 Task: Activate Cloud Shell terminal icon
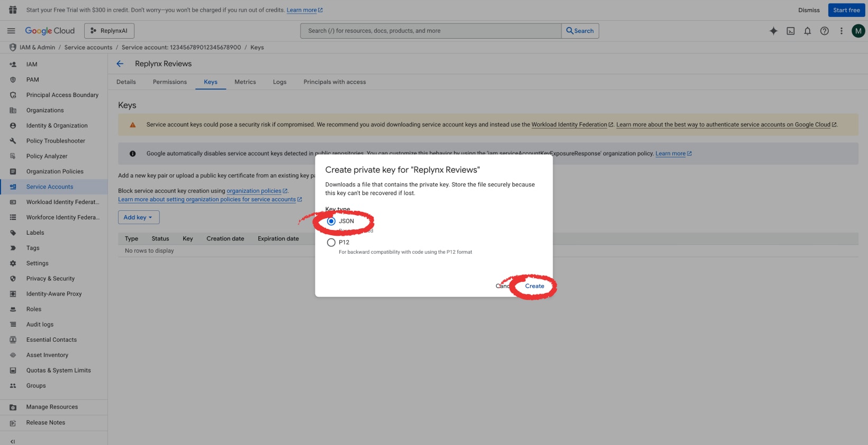click(x=790, y=31)
